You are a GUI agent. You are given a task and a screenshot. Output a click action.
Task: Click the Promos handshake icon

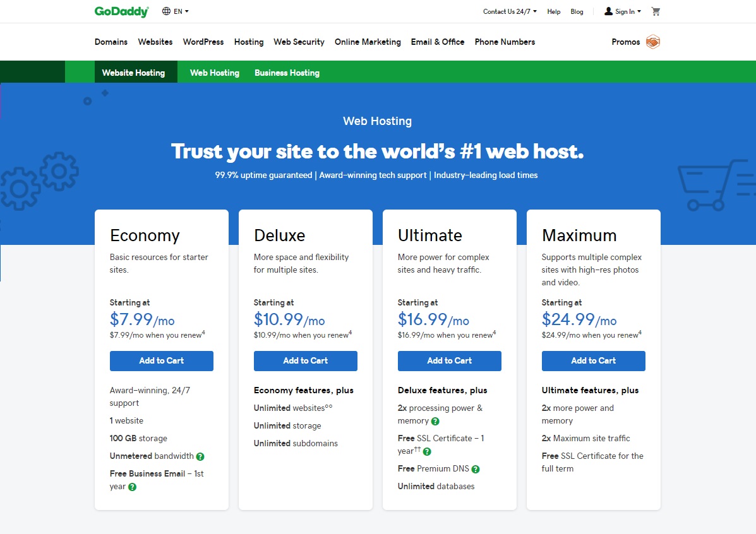click(653, 42)
